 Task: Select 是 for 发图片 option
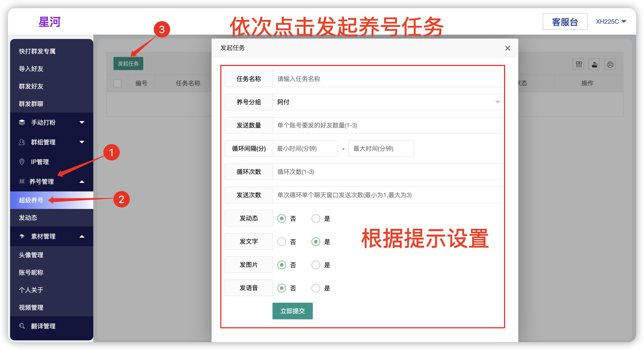pyautogui.click(x=315, y=265)
